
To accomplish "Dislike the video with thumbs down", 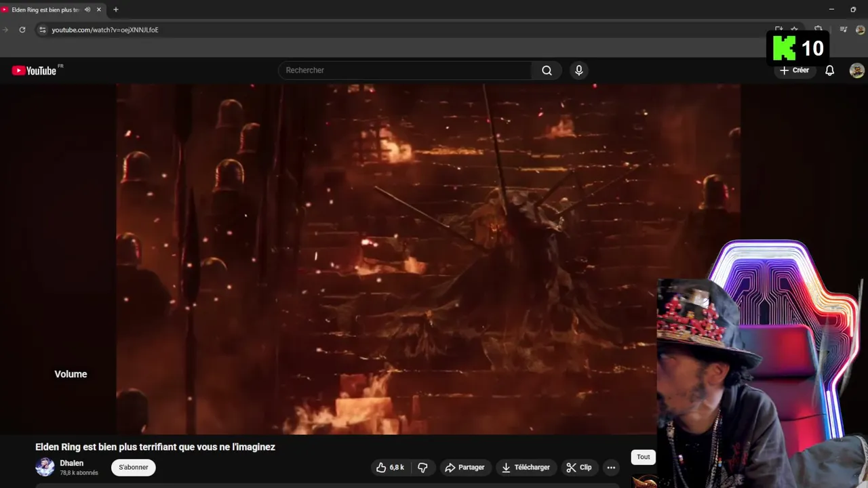I will pyautogui.click(x=422, y=468).
